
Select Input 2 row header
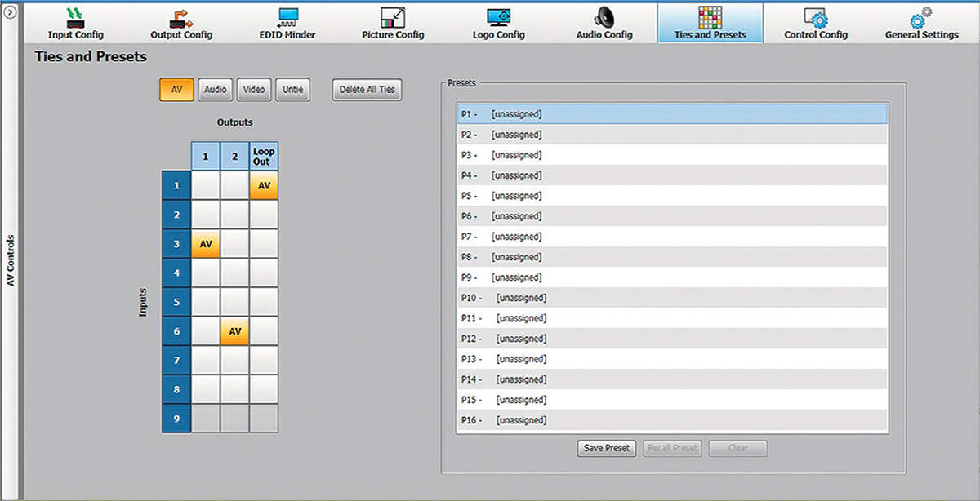176,215
